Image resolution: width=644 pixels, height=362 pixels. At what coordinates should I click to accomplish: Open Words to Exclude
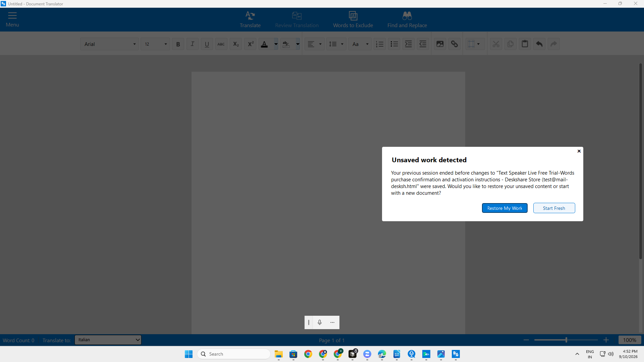(x=353, y=19)
